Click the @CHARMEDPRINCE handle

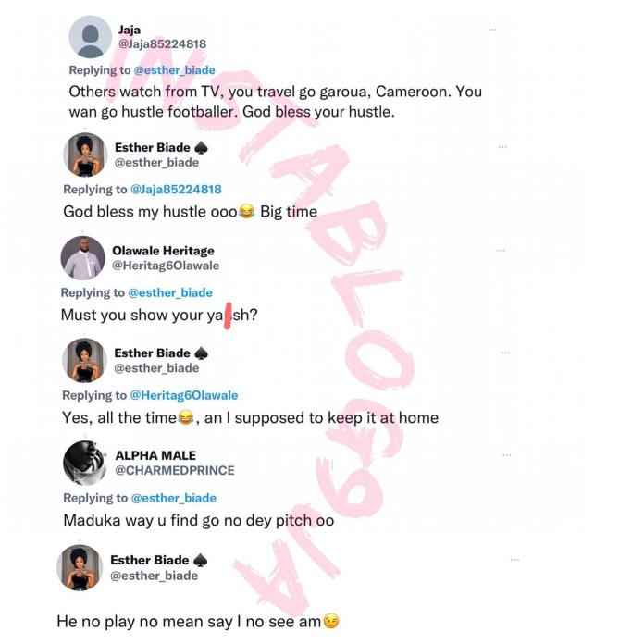coord(175,471)
